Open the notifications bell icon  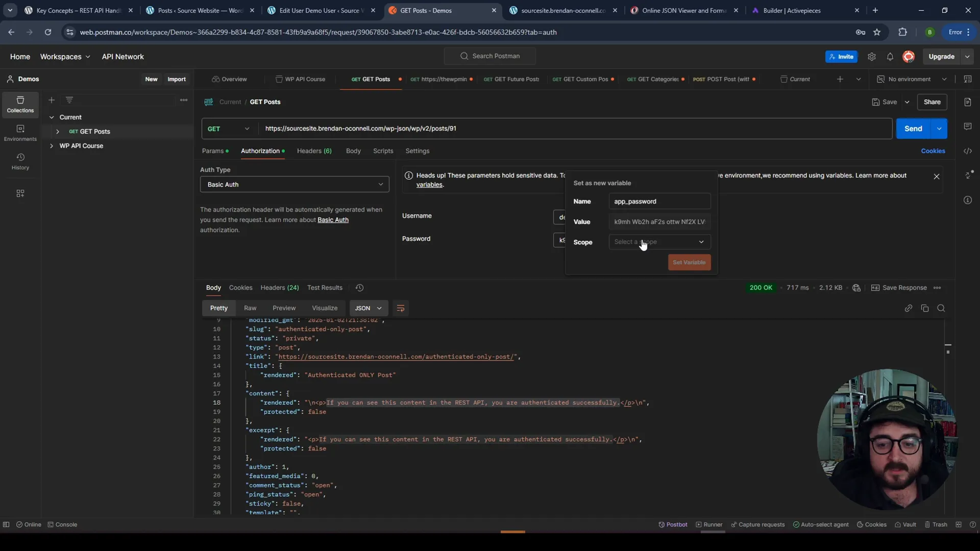(890, 57)
